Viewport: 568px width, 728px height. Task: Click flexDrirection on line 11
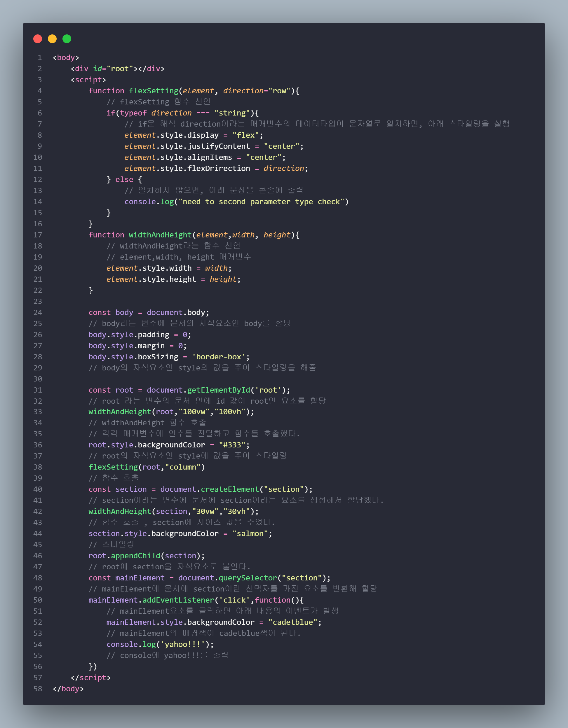[218, 168]
